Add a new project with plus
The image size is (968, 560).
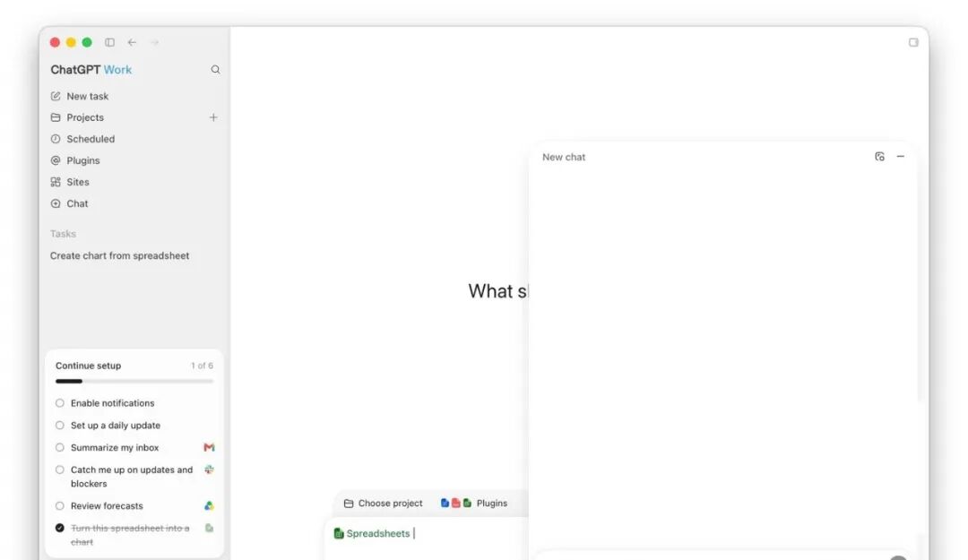213,117
